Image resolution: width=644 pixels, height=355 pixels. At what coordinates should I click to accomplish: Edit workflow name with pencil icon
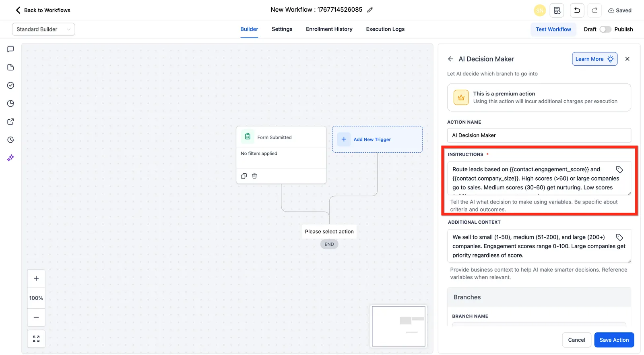[x=370, y=10]
